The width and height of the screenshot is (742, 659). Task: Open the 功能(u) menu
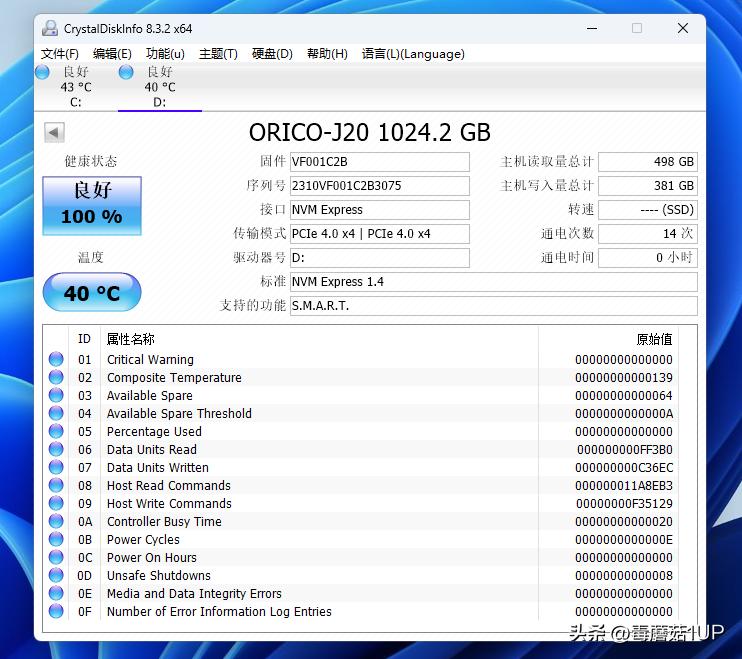165,54
